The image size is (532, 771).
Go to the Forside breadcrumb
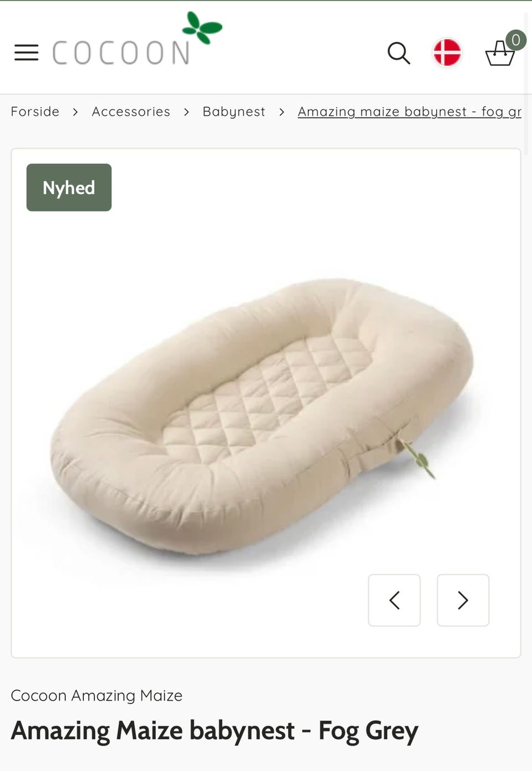[35, 111]
